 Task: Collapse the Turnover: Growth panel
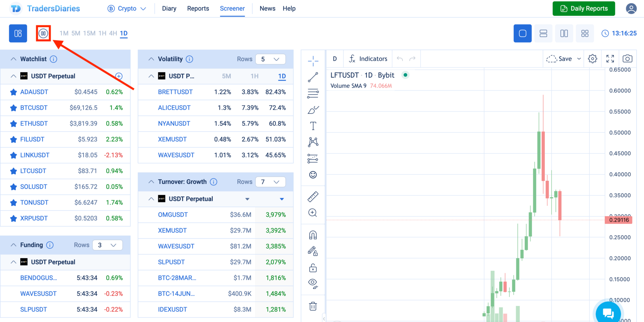coord(151,182)
